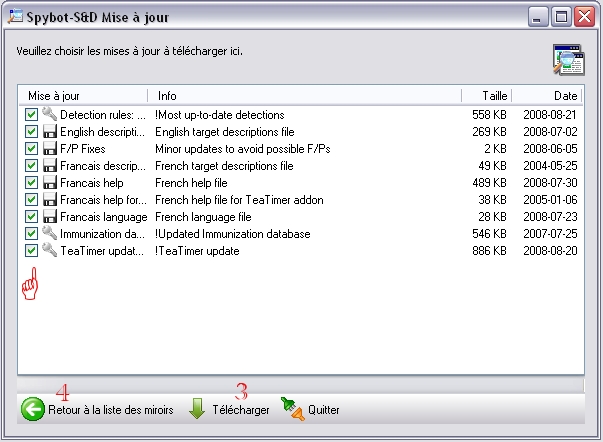Image resolution: width=603 pixels, height=442 pixels.
Task: Maximize the Spybot-S&D Mise à jour window
Action: tap(561, 17)
